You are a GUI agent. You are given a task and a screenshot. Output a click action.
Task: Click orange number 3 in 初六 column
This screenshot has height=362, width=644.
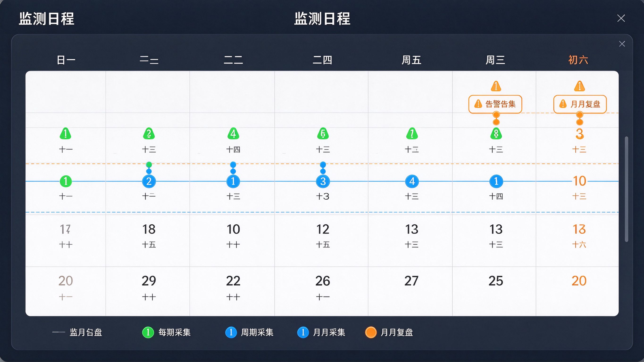click(580, 134)
